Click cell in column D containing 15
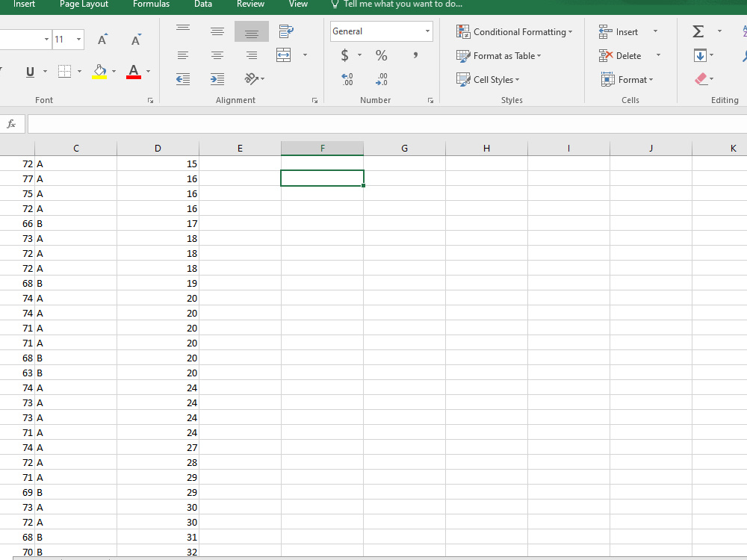The width and height of the screenshot is (747, 560). pyautogui.click(x=158, y=164)
